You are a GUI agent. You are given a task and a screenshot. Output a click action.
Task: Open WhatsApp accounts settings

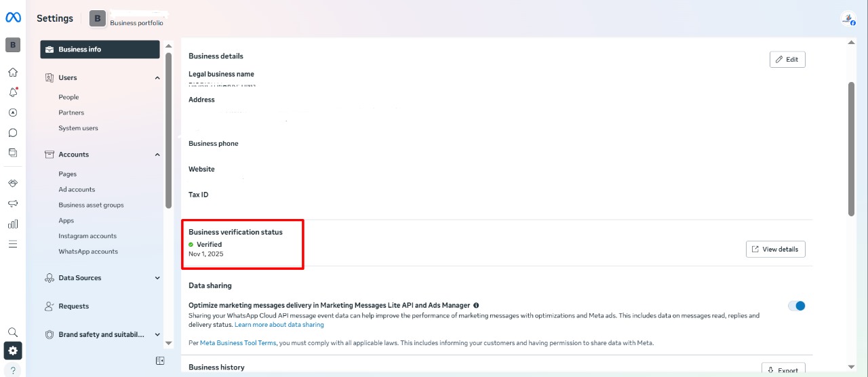point(88,252)
